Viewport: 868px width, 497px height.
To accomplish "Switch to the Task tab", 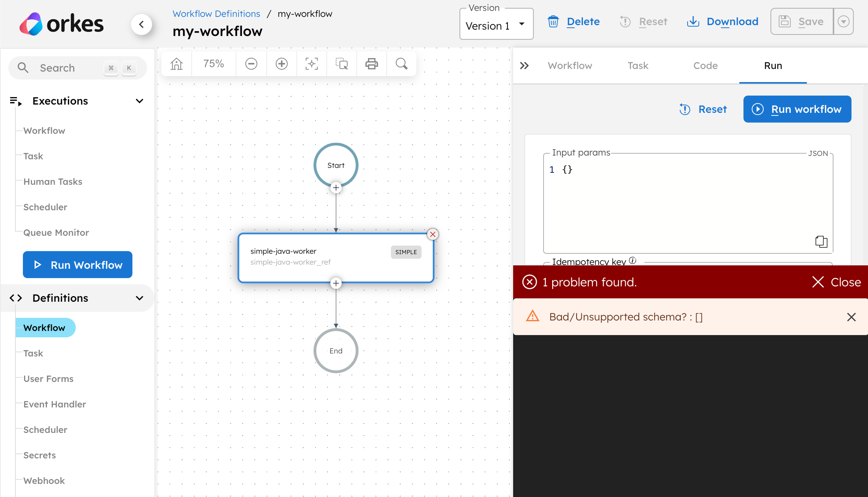I will pyautogui.click(x=638, y=66).
